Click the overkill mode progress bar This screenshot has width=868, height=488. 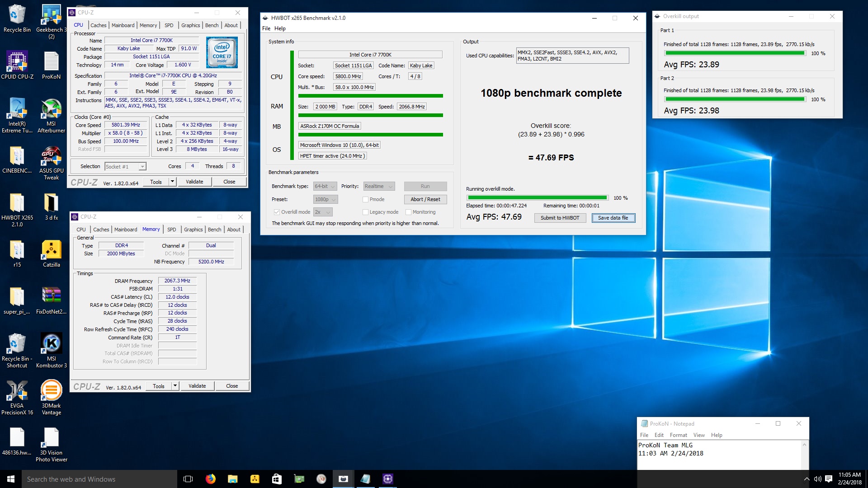click(x=537, y=198)
